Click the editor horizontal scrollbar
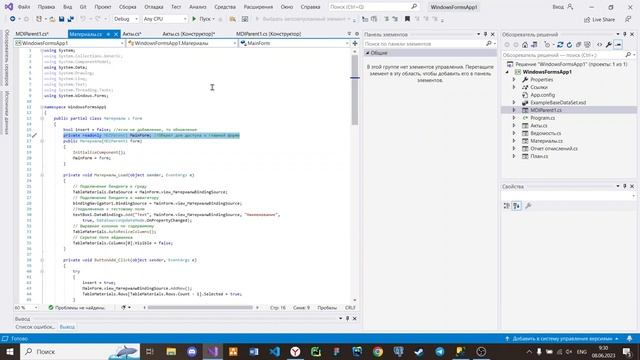Viewport: 640px width, 360px height. tap(200, 308)
